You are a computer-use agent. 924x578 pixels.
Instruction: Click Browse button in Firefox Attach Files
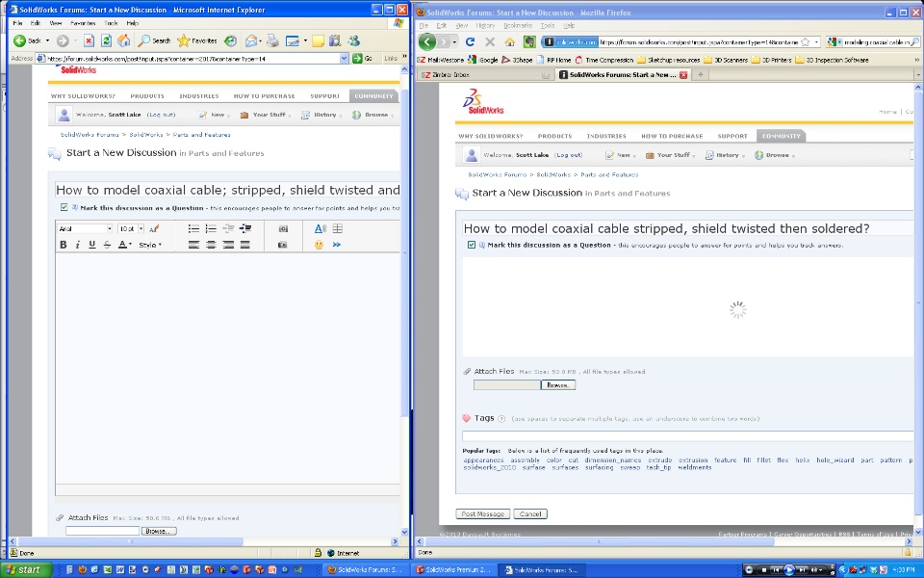(x=558, y=385)
